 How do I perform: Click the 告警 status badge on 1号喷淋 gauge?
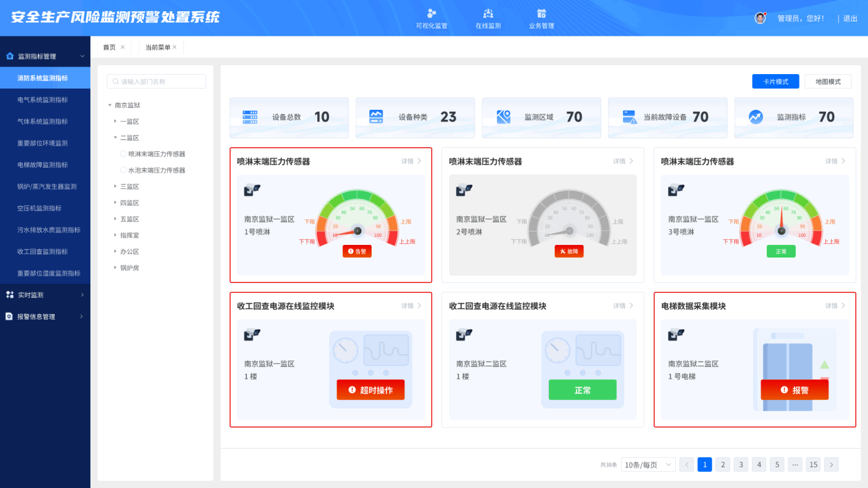[357, 251]
